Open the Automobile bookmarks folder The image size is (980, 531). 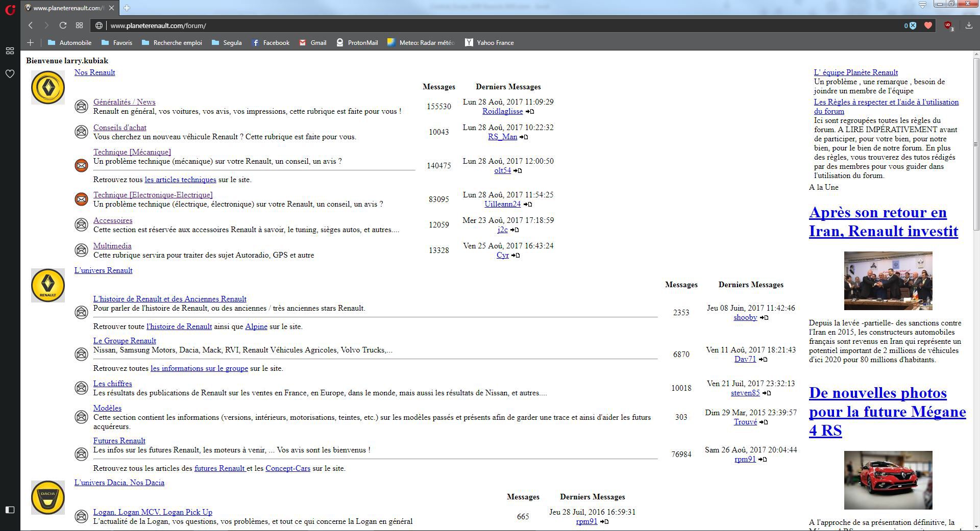(69, 43)
